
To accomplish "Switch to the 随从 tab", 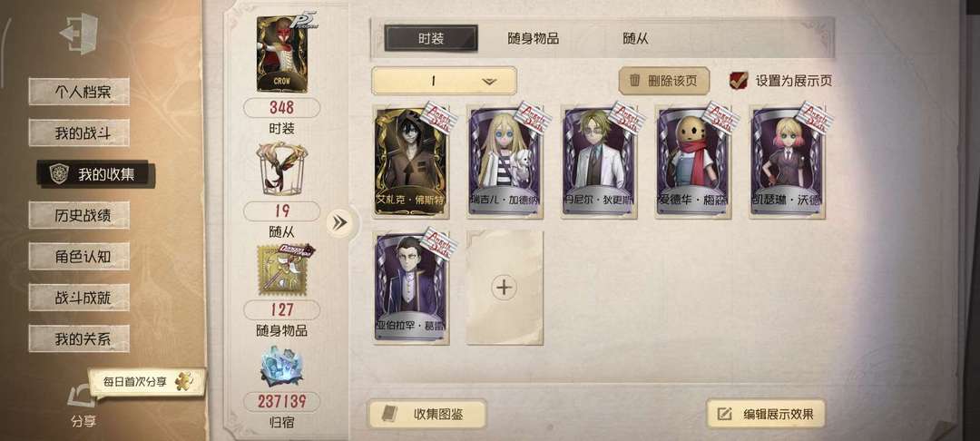I will pyautogui.click(x=635, y=39).
